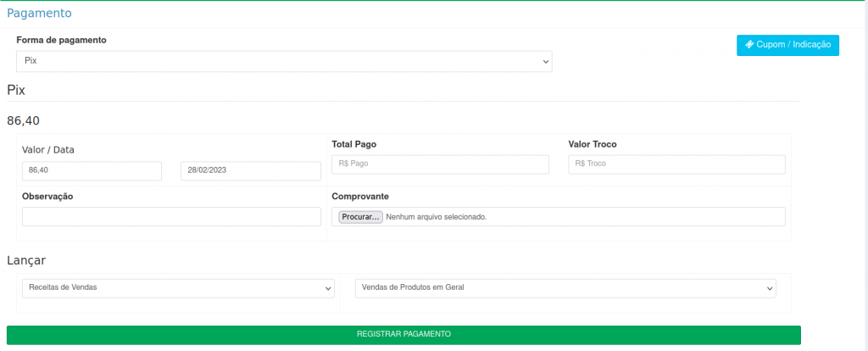Select the date field showing 28/02/2023

point(250,171)
